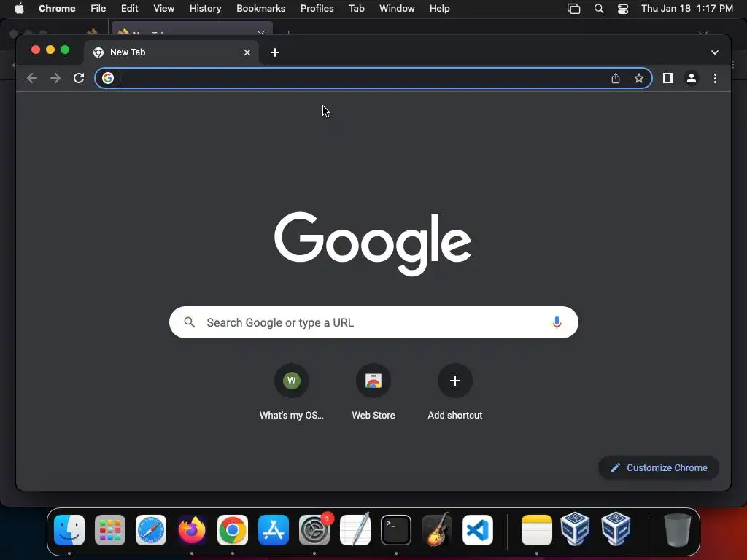747x560 pixels.
Task: Open the Tab menu
Action: point(356,8)
